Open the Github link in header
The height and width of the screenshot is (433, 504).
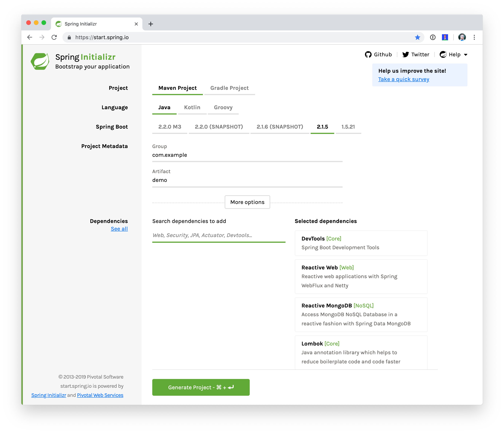click(378, 54)
